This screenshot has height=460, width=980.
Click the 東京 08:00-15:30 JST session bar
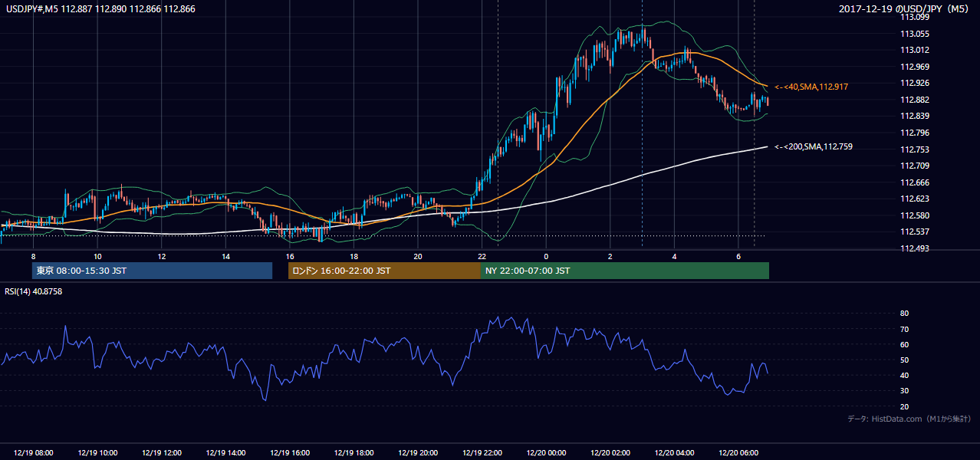coord(153,271)
